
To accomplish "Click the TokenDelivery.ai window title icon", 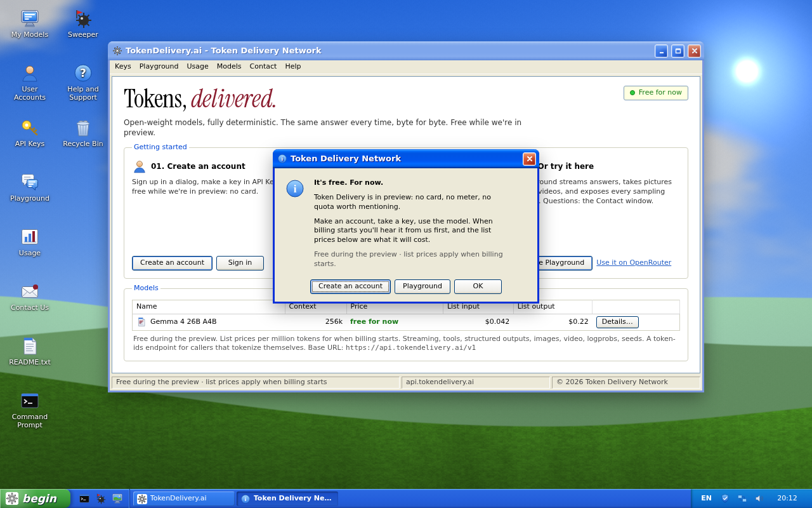I will [117, 51].
